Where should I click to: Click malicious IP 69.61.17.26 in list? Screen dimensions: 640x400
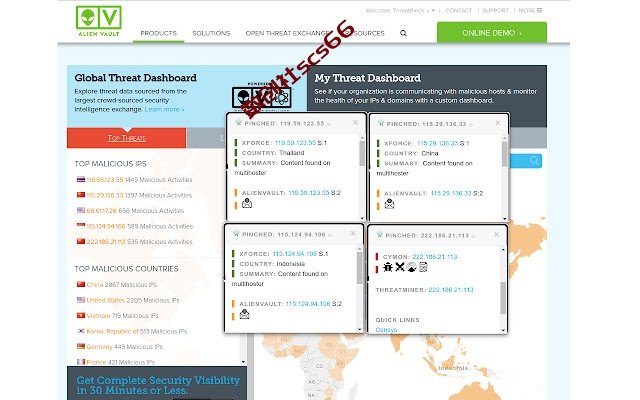pos(101,211)
